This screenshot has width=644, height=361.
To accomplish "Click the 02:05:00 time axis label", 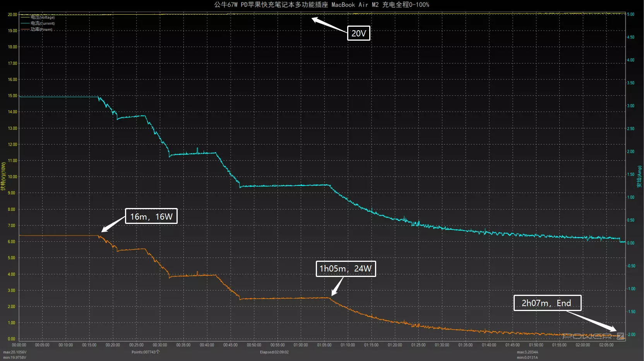I will tap(606, 345).
